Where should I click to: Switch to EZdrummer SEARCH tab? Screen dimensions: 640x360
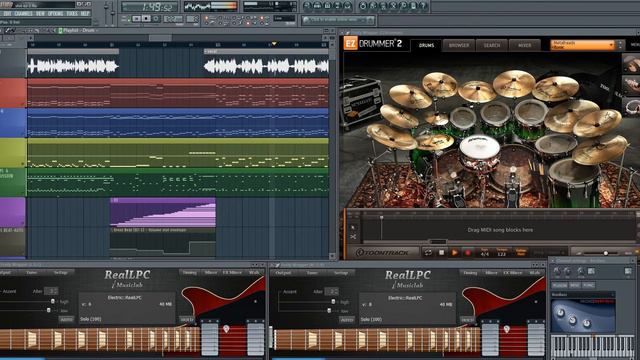coord(492,45)
